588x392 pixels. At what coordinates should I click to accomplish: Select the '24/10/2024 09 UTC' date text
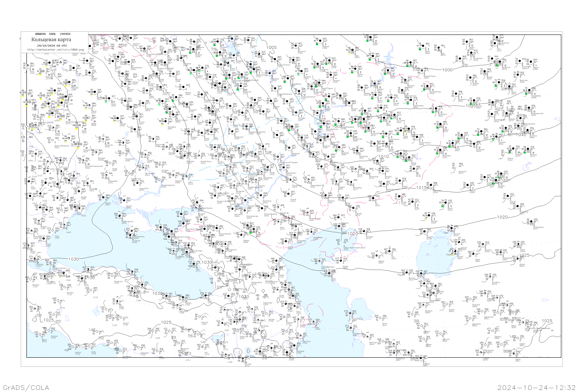point(52,45)
